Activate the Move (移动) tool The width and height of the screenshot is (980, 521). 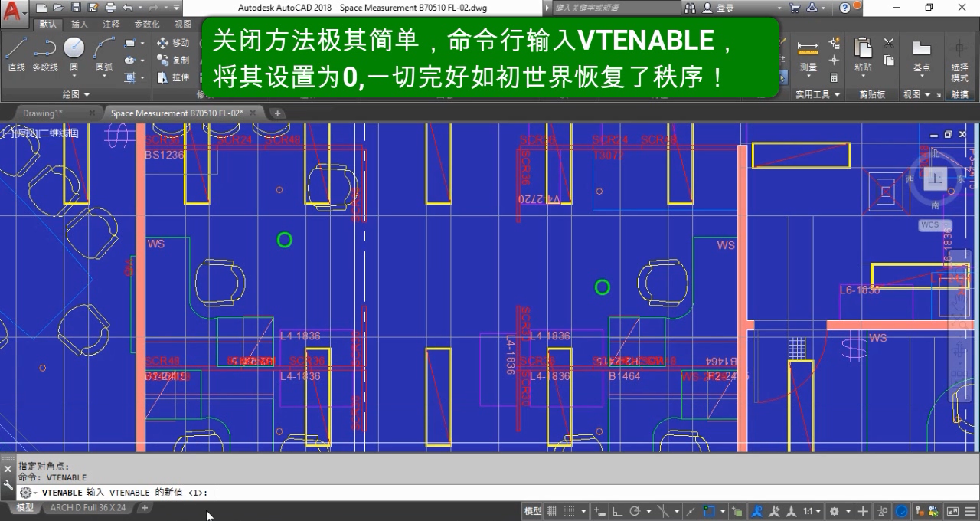click(175, 43)
